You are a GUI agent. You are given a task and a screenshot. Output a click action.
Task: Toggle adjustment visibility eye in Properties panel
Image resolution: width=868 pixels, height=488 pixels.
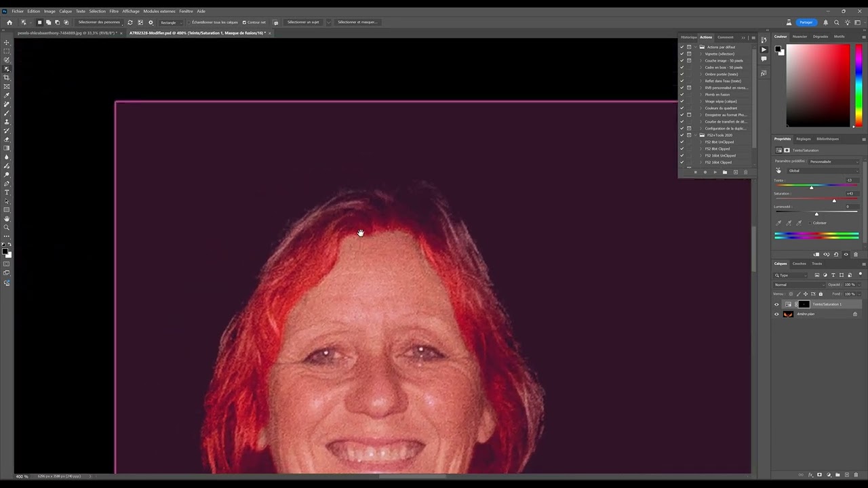[x=846, y=255]
